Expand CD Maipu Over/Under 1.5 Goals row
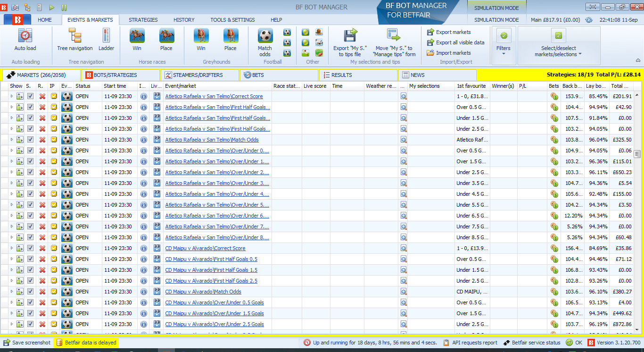Screen dimensions: 644x352 (x=12, y=313)
